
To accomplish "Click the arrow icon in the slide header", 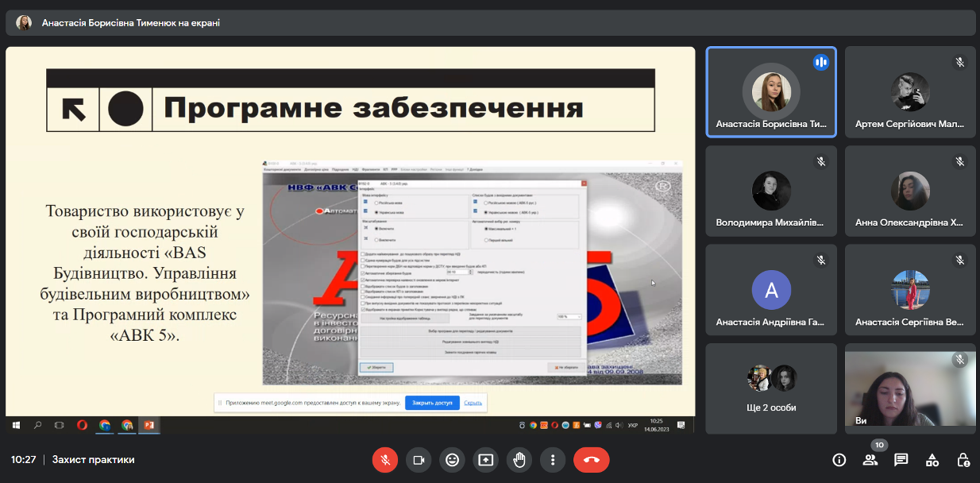I will (x=74, y=108).
